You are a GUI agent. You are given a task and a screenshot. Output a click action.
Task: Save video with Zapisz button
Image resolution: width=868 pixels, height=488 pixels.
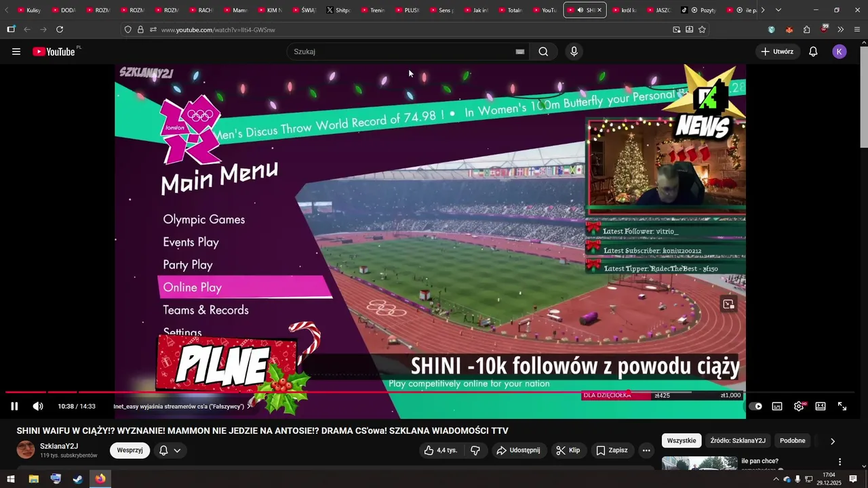pos(612,450)
